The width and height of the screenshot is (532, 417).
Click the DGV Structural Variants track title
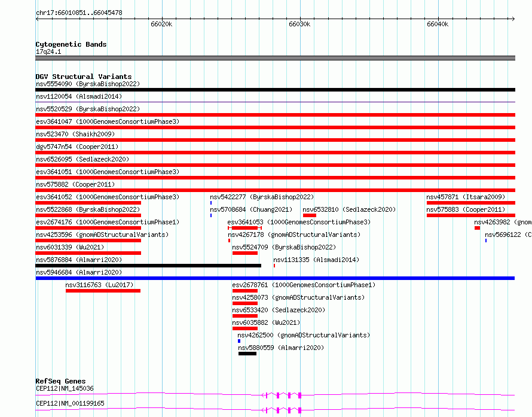tap(84, 77)
